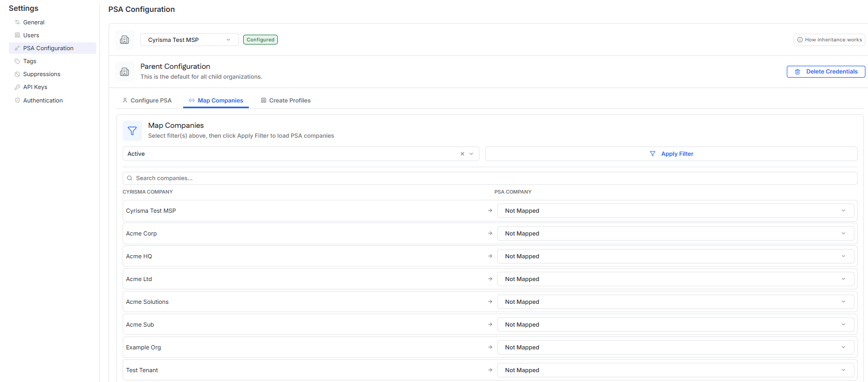Viewport: 868px width, 382px height.
Task: Click the Test Tenant company name
Action: pyautogui.click(x=142, y=370)
